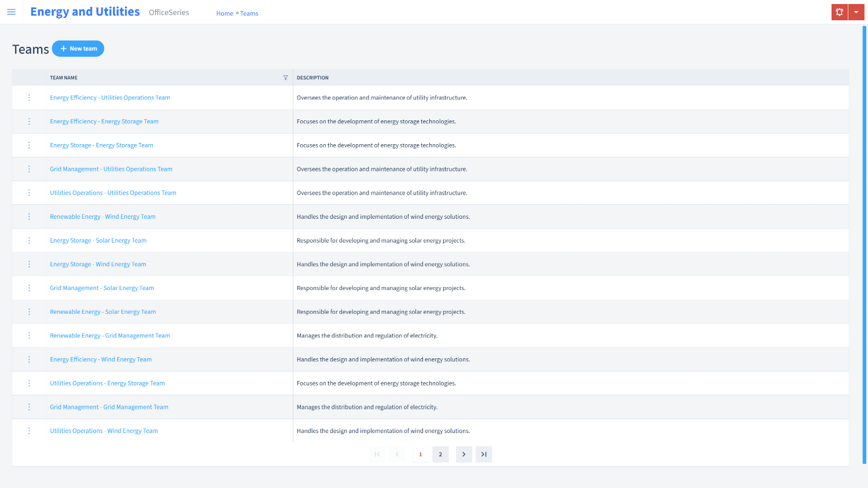Viewport: 868px width, 488px height.
Task: Open row actions for Energy Storage - Energy Storage Team
Action: (29, 145)
